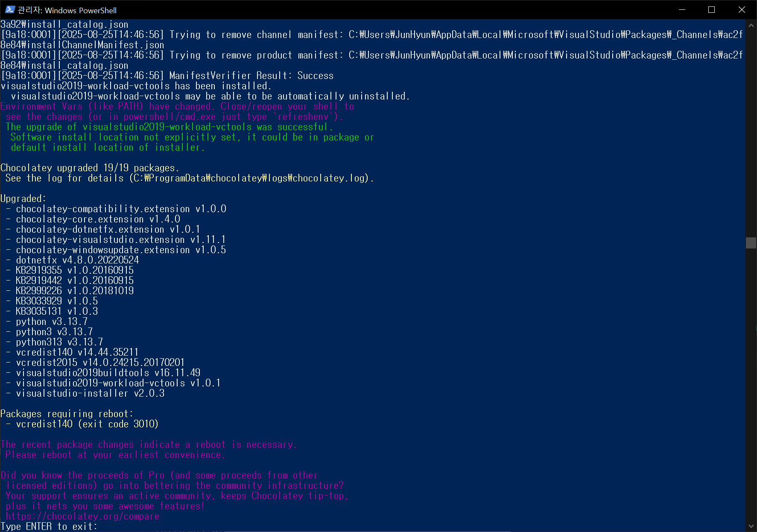This screenshot has width=757, height=532.
Task: Click the 'ManifestVerifier Result: Success' line
Action: click(x=251, y=76)
